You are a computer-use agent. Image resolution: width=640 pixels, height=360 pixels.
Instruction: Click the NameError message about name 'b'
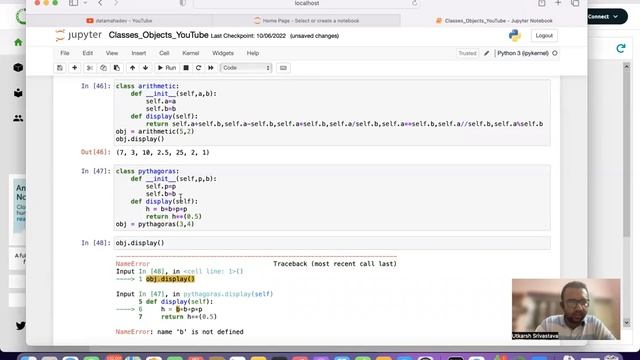180,332
